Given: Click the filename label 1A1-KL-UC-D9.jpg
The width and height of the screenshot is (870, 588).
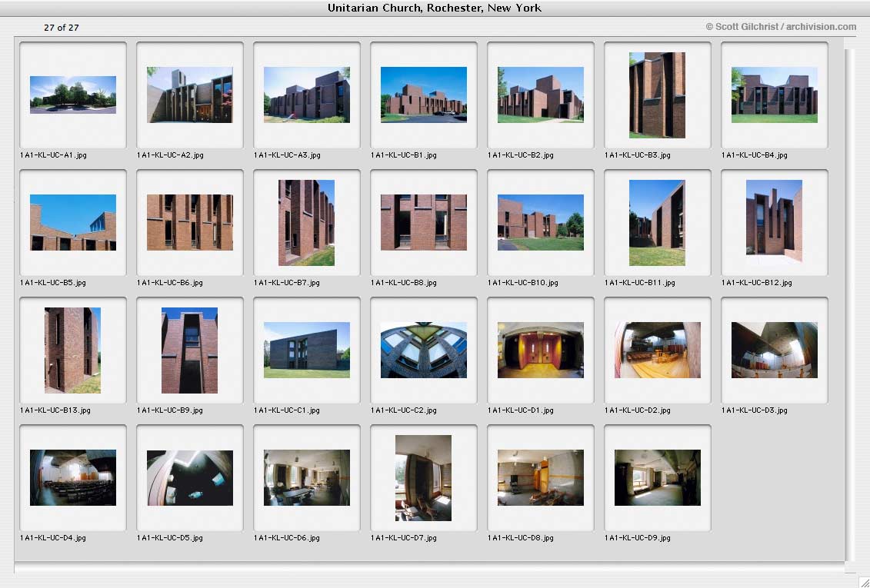Looking at the screenshot, I should coord(638,538).
